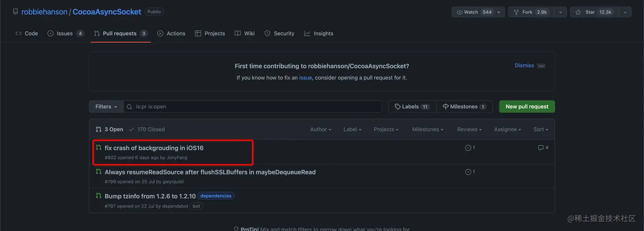Click the open PR icon beside the iOS16 fix
Viewport: 644px width, 231px height.
click(98, 148)
